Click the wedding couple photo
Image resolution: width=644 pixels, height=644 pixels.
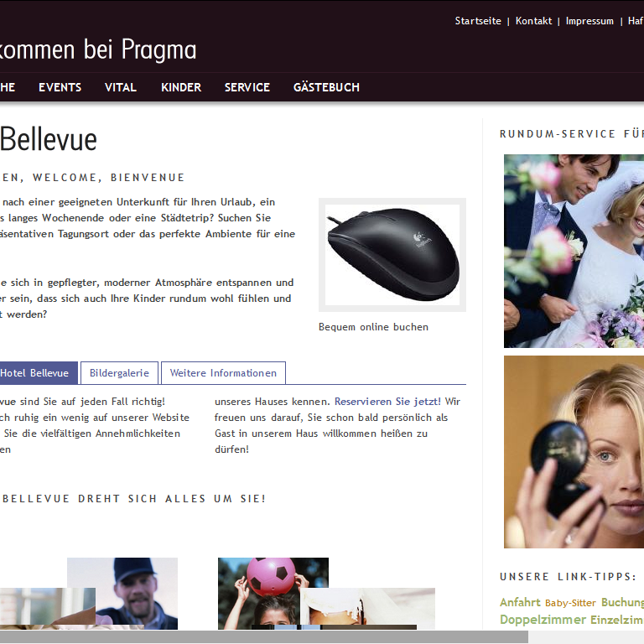point(574,251)
